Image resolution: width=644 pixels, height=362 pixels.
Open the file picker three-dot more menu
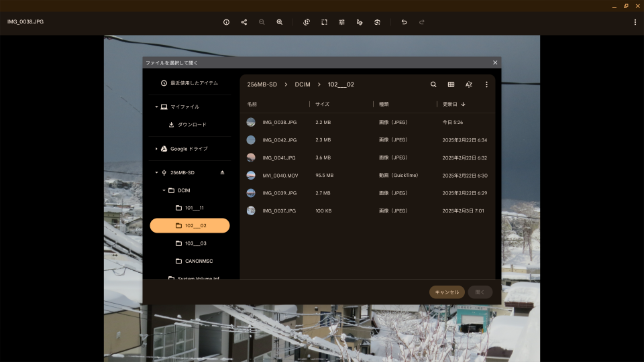tap(486, 84)
